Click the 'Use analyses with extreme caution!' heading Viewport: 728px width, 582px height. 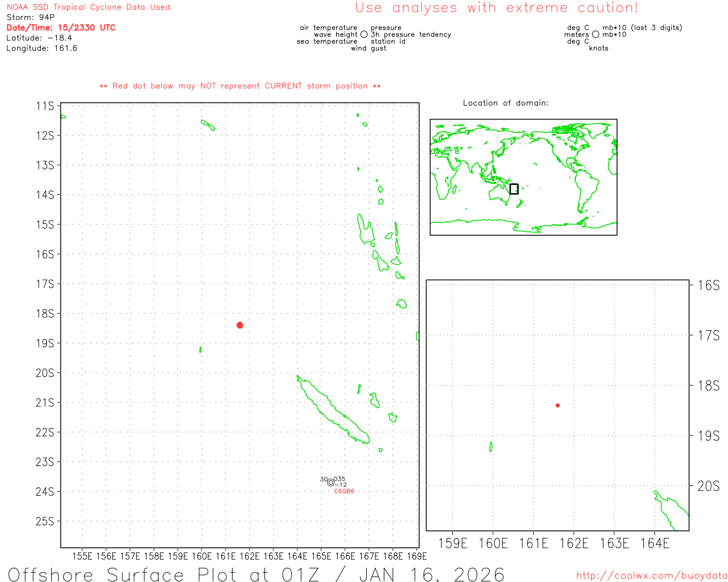[x=496, y=8]
